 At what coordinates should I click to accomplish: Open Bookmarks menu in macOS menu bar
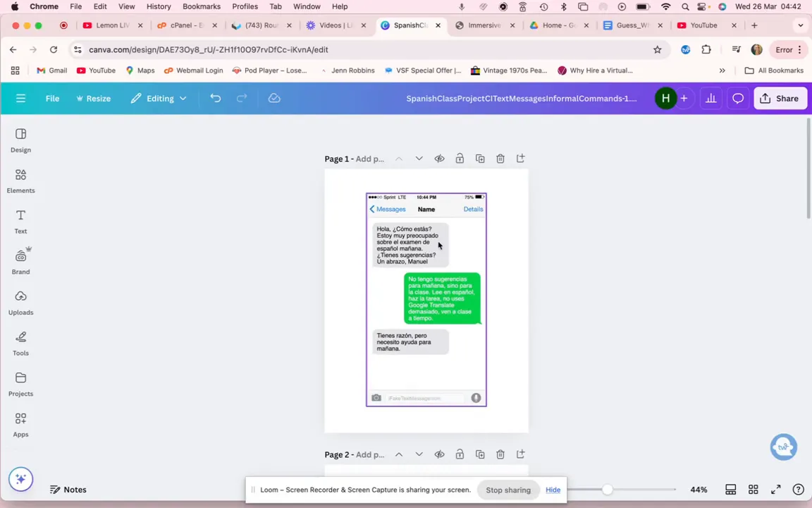(201, 6)
